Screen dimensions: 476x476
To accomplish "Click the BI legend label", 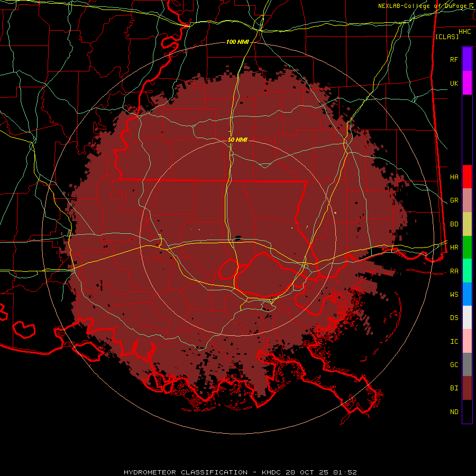I will pos(454,388).
